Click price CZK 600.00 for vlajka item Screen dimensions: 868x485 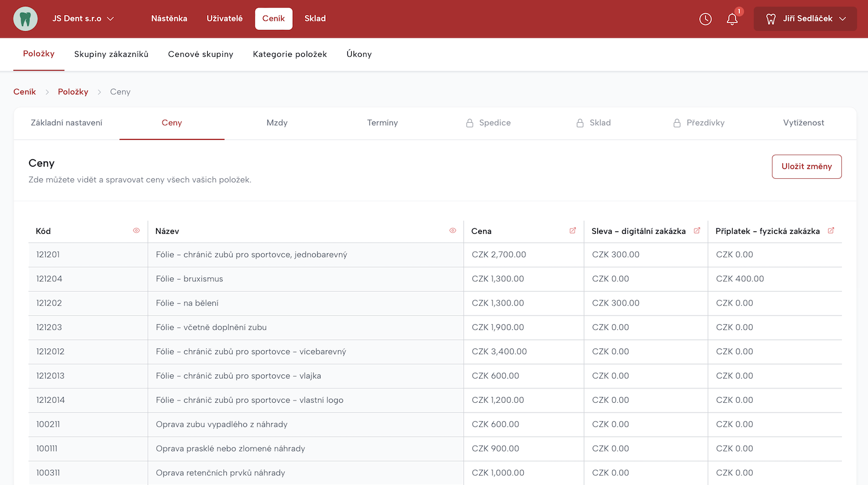[495, 376]
